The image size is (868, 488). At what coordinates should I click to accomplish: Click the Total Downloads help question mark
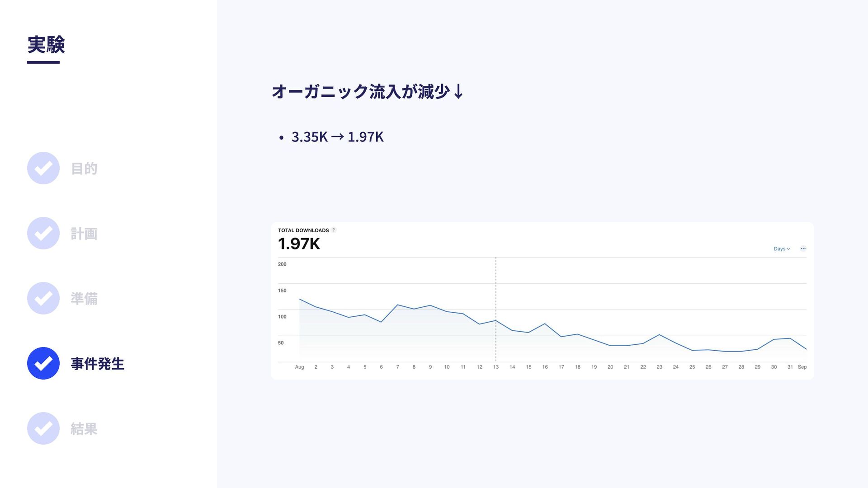click(334, 230)
